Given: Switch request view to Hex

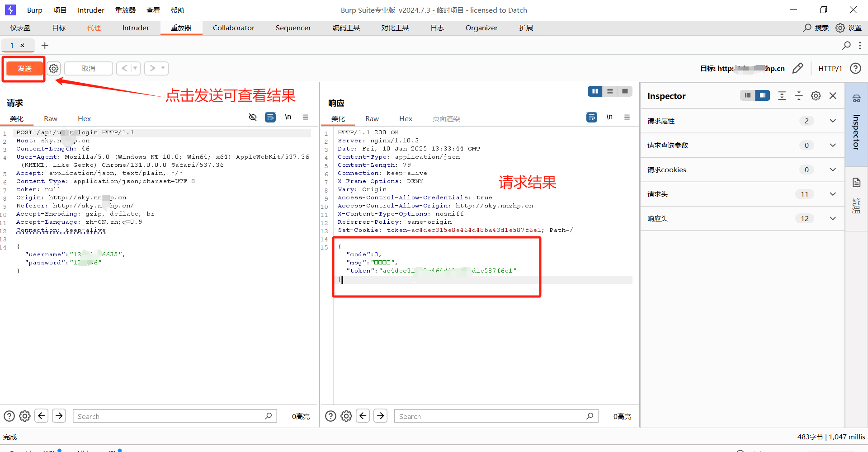Looking at the screenshot, I should point(85,118).
